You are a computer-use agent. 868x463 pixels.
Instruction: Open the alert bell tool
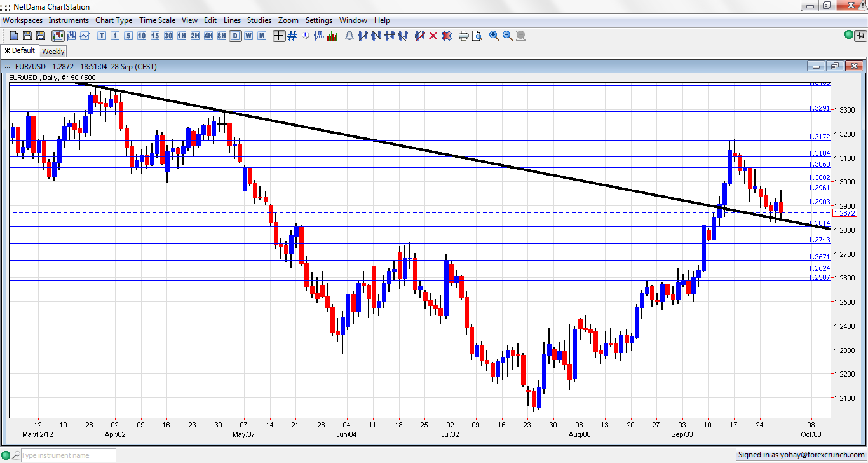349,36
